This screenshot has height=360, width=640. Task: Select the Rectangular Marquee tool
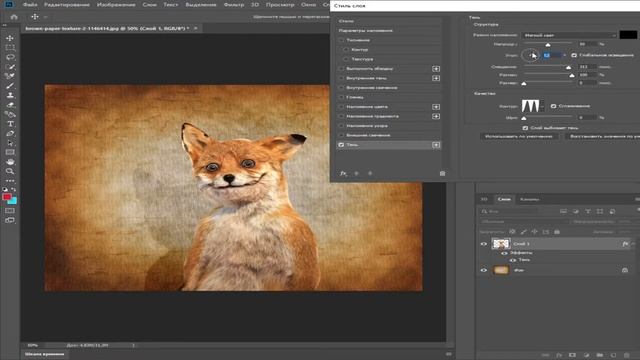(10, 48)
